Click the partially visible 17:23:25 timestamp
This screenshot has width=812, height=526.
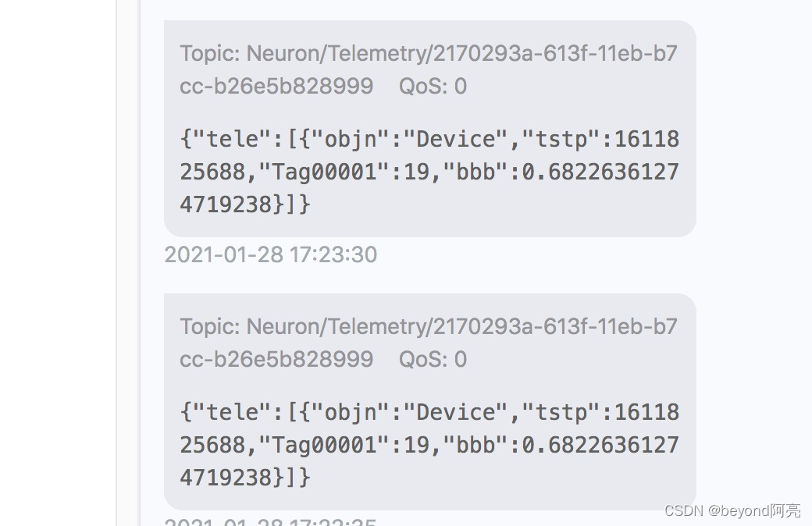[x=271, y=521]
